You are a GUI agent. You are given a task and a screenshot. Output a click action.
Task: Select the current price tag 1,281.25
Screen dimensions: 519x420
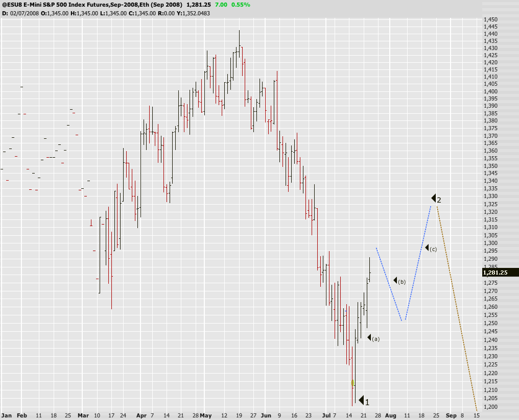pyautogui.click(x=500, y=273)
